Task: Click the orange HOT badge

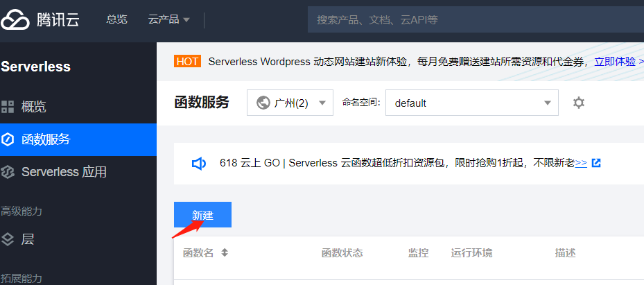Action: click(187, 62)
